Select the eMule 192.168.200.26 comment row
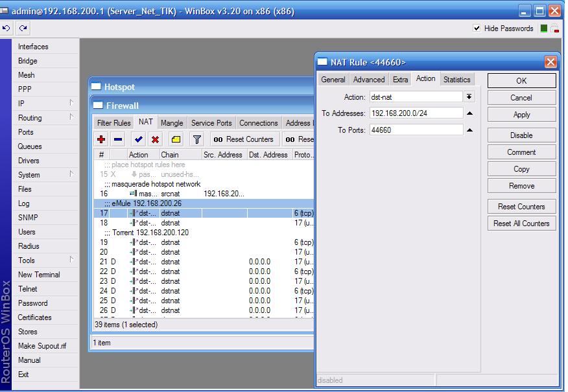The image size is (568, 392). [x=204, y=203]
